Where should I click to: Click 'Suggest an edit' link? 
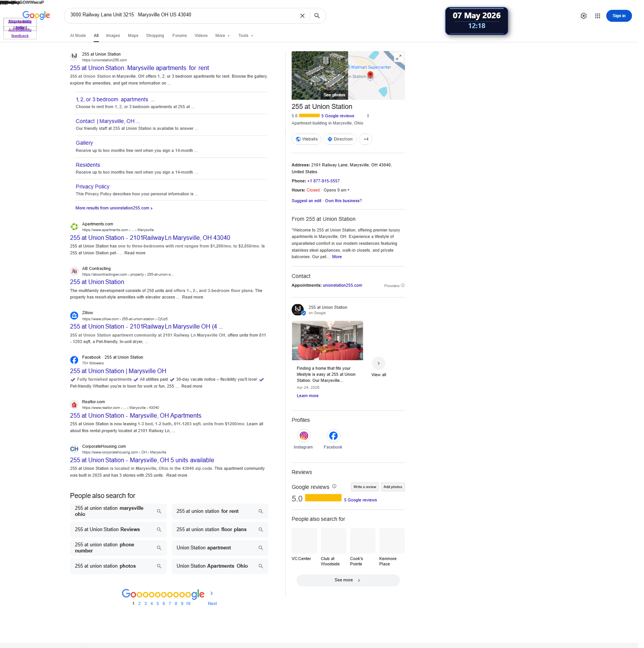point(306,201)
